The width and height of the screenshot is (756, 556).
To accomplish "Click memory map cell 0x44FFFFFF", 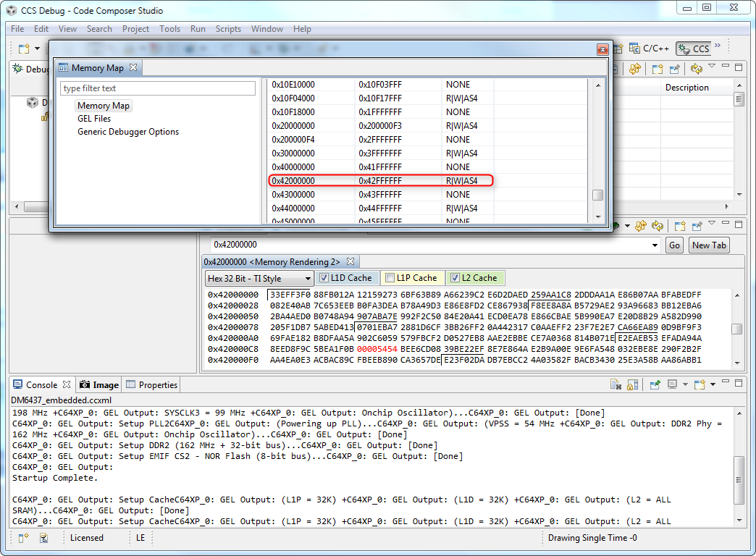I will 380,208.
